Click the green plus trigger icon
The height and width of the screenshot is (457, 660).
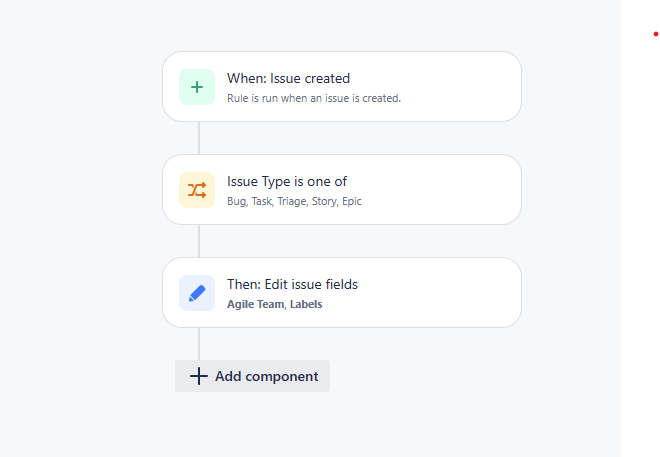click(197, 87)
